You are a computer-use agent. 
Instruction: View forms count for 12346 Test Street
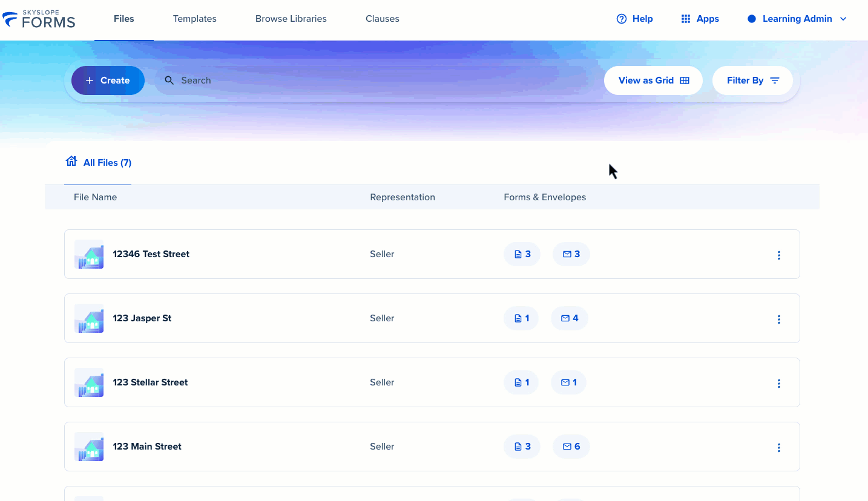coord(522,254)
